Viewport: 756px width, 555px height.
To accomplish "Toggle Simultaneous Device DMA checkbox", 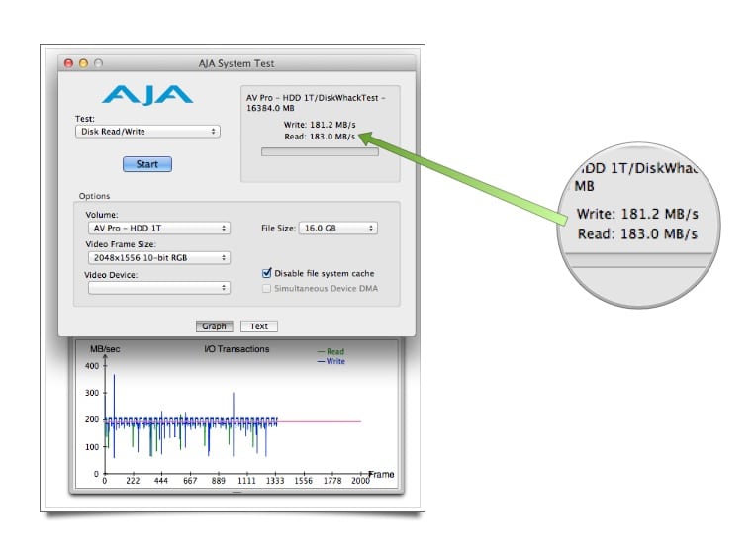I will 266,288.
